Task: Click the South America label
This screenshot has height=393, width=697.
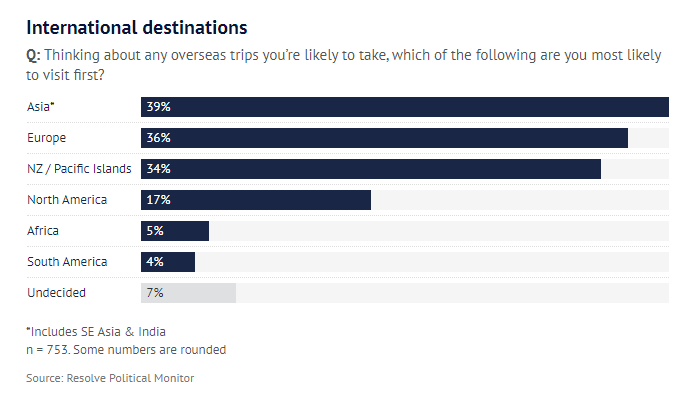Action: (67, 262)
